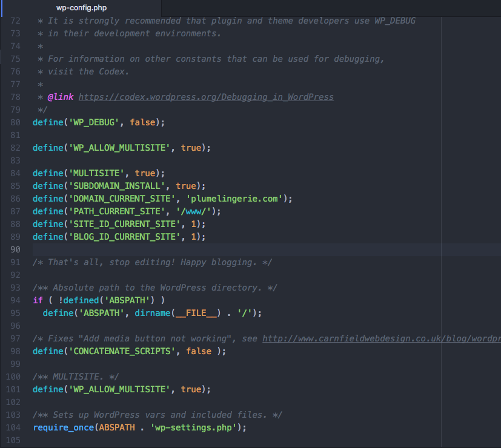501x448 pixels.
Task: Click the "stop editing! Happy blogging" comment
Action: tap(158, 262)
